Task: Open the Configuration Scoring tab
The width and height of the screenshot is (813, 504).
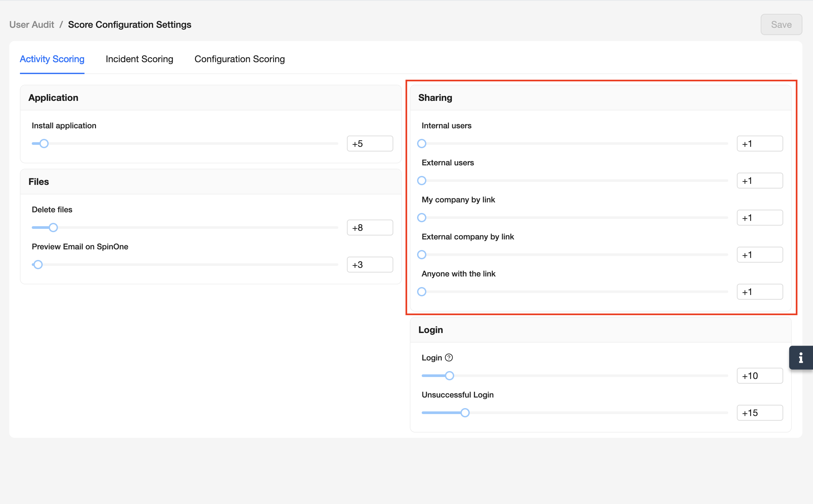Action: (239, 59)
